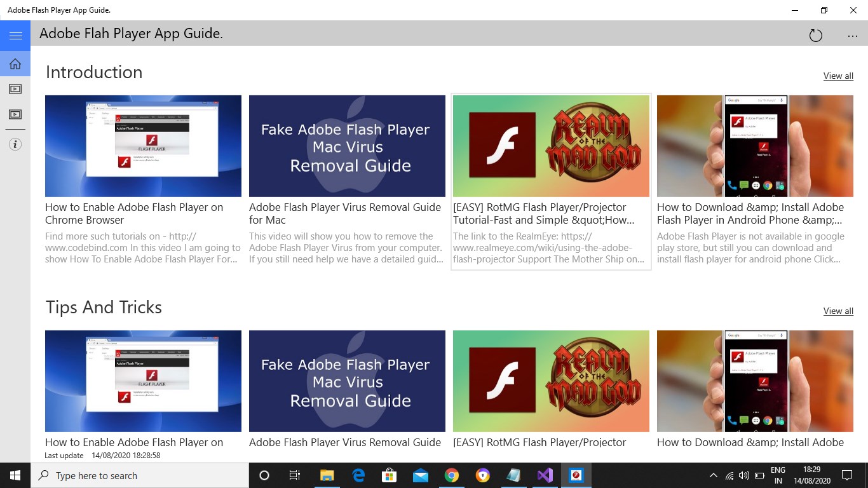Open the Wi-Fi network tray icon
Image resolution: width=868 pixels, height=488 pixels.
click(729, 475)
